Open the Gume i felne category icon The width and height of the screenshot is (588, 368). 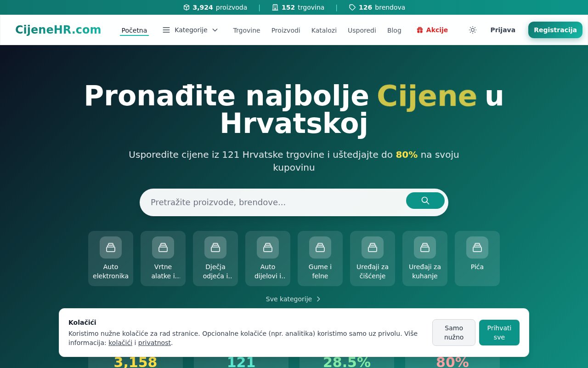pyautogui.click(x=320, y=247)
